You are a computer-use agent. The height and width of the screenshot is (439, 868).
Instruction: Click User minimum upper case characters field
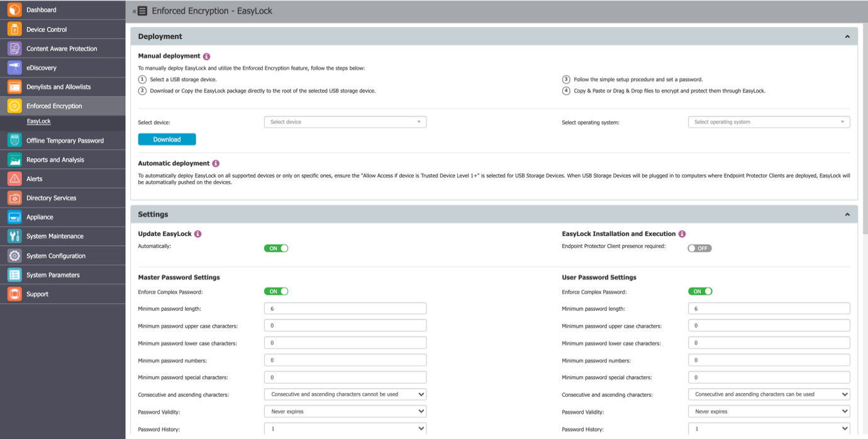pos(769,325)
